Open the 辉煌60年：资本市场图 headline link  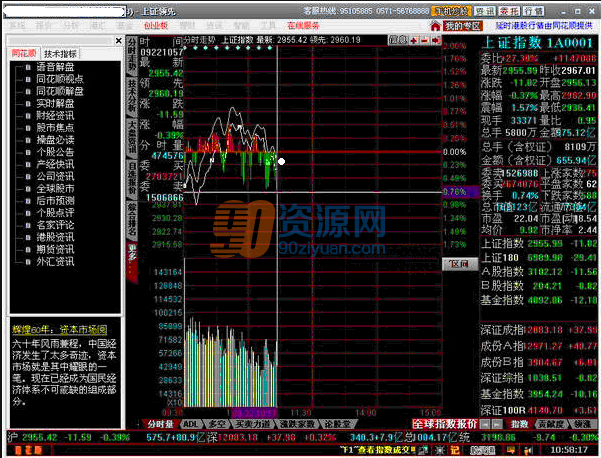[59, 330]
